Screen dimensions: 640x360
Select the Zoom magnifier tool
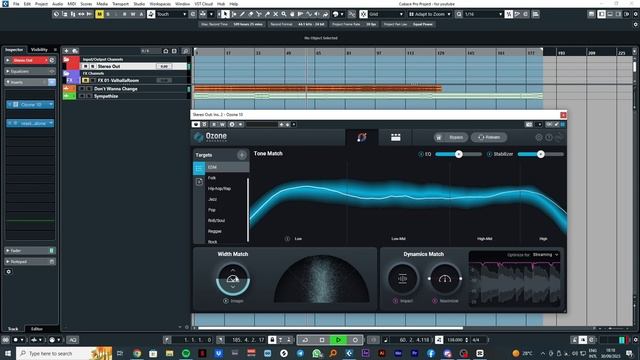(284, 14)
